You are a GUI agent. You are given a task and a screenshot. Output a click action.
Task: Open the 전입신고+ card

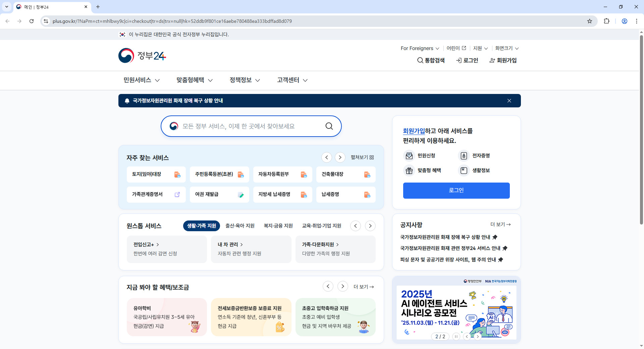[167, 249]
